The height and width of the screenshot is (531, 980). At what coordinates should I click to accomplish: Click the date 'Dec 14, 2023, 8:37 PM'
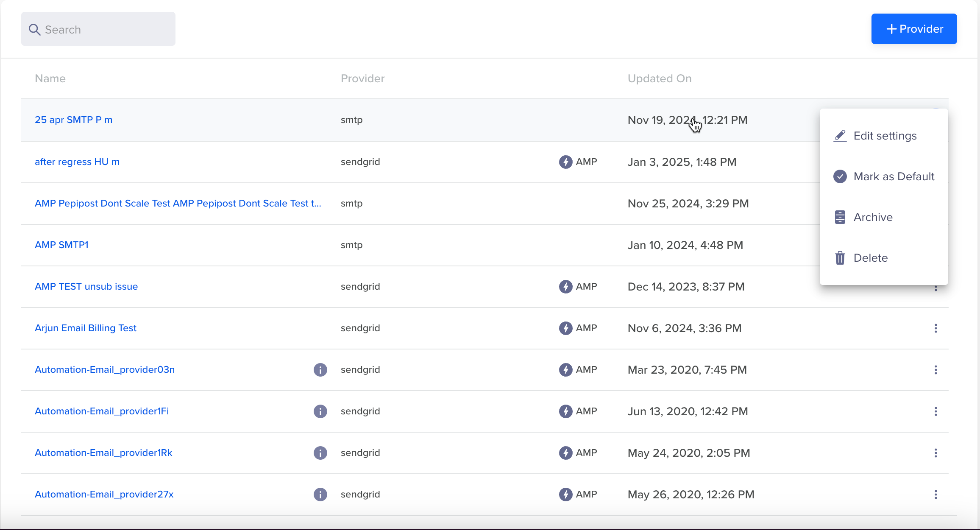point(686,287)
